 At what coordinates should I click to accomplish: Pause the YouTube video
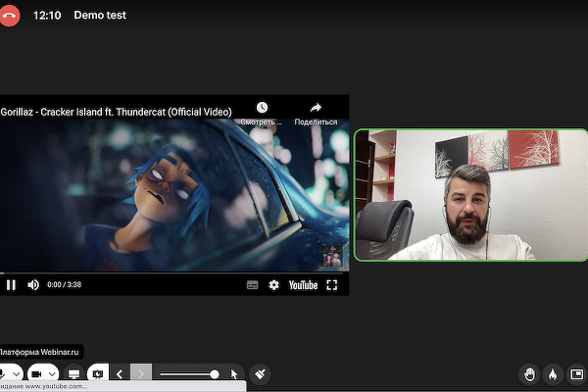point(12,285)
